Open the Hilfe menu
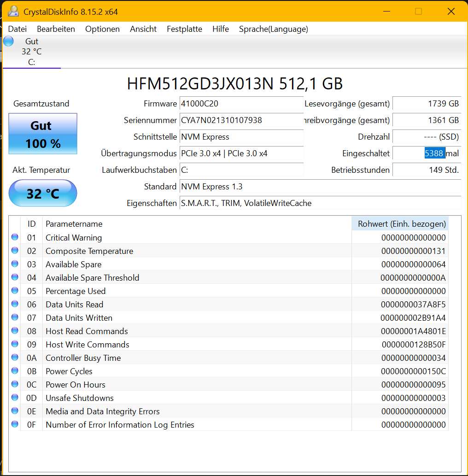Viewport: 468px width, 476px height. [220, 29]
